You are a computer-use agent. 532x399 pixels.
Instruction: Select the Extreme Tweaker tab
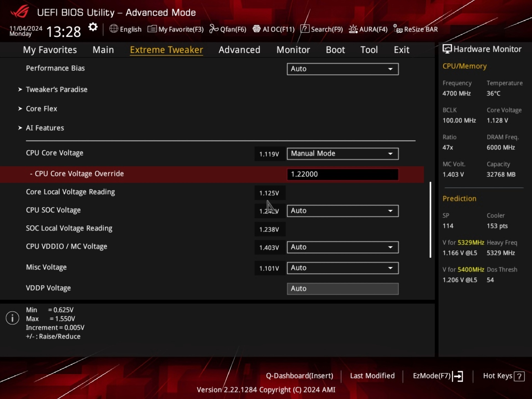click(166, 50)
